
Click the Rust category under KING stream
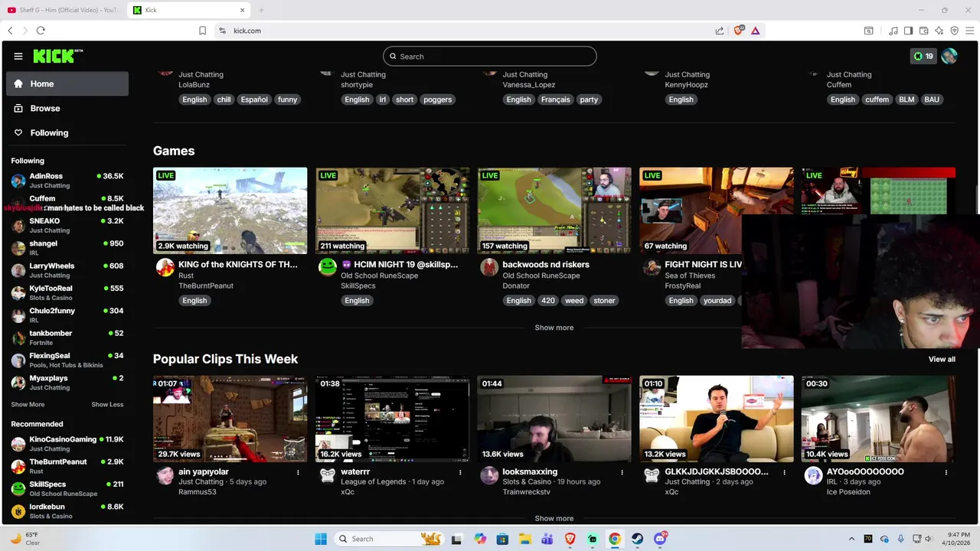[x=186, y=275]
